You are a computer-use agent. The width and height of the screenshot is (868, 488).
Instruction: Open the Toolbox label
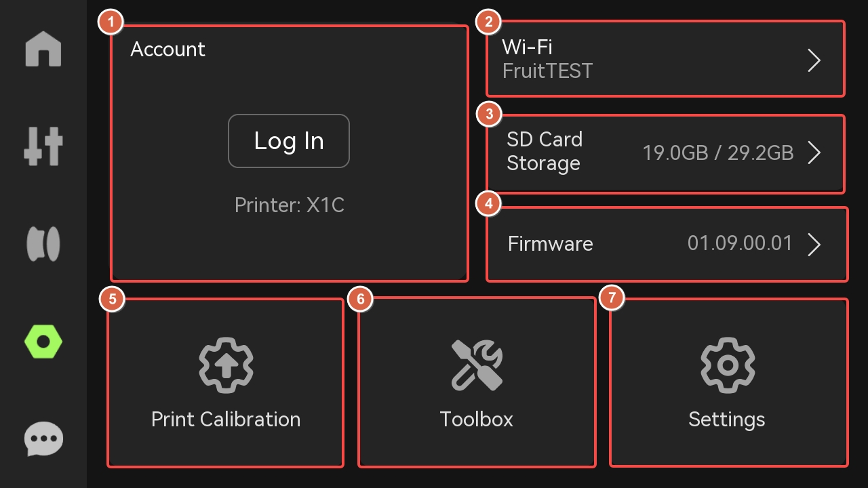[477, 420]
